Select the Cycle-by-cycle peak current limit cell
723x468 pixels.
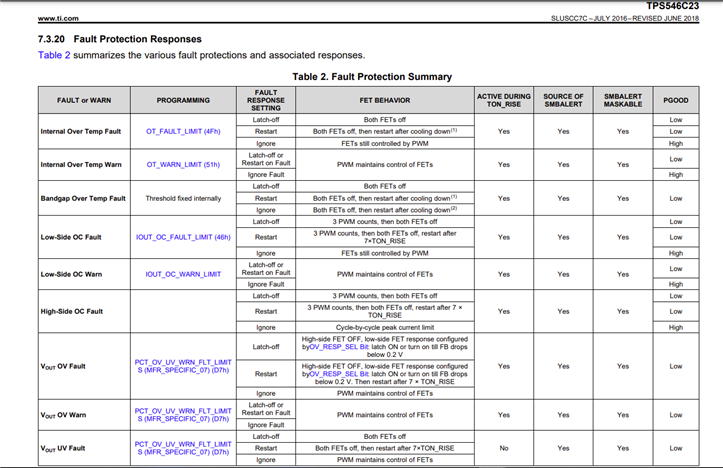pyautogui.click(x=385, y=327)
